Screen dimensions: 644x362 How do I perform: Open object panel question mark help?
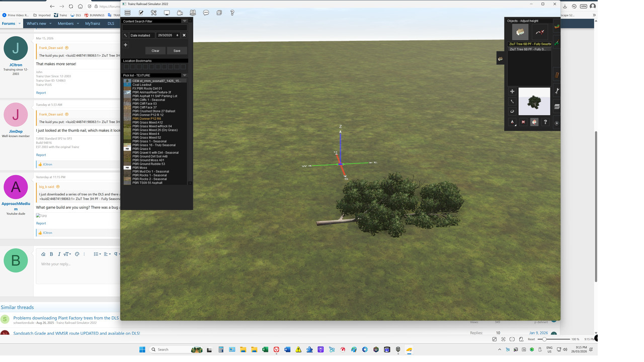545,122
